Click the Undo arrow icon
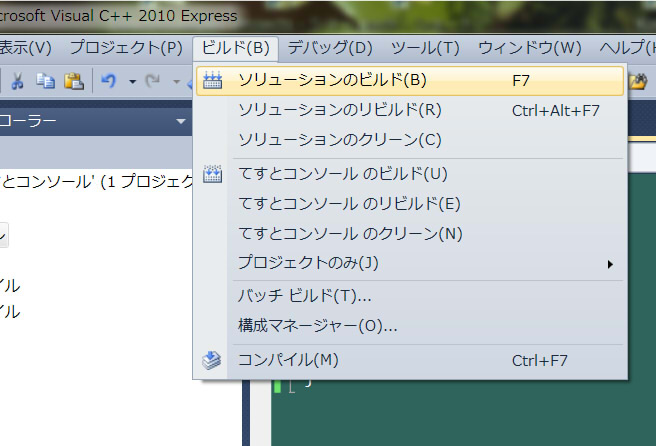656x446 pixels. pos(109,80)
